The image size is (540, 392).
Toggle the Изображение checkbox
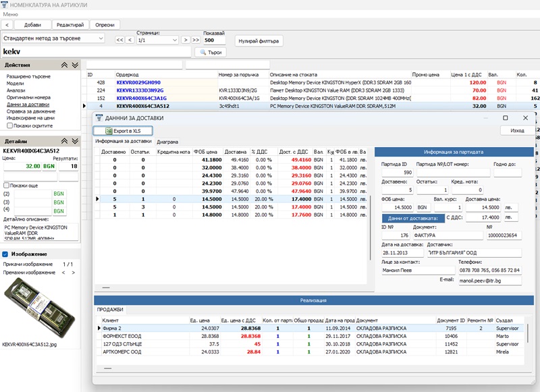(5, 254)
